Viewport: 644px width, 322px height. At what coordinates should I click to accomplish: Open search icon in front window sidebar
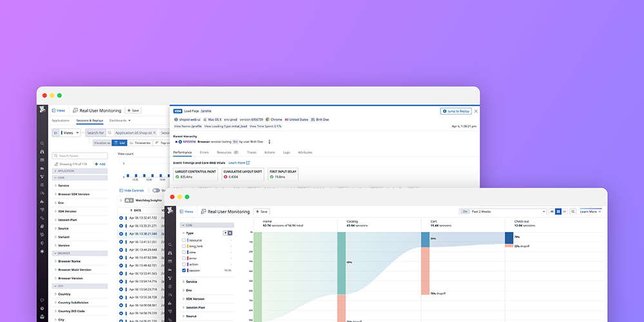(x=170, y=244)
